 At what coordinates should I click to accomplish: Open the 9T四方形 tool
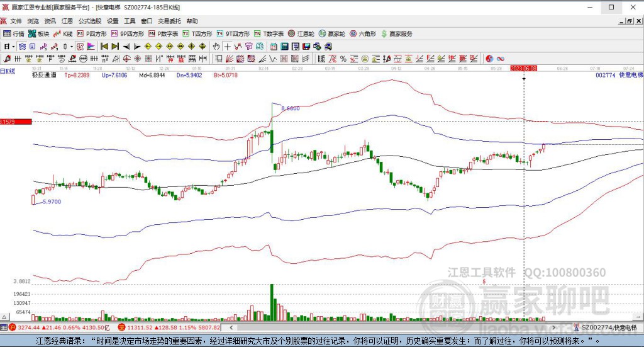pyautogui.click(x=233, y=34)
